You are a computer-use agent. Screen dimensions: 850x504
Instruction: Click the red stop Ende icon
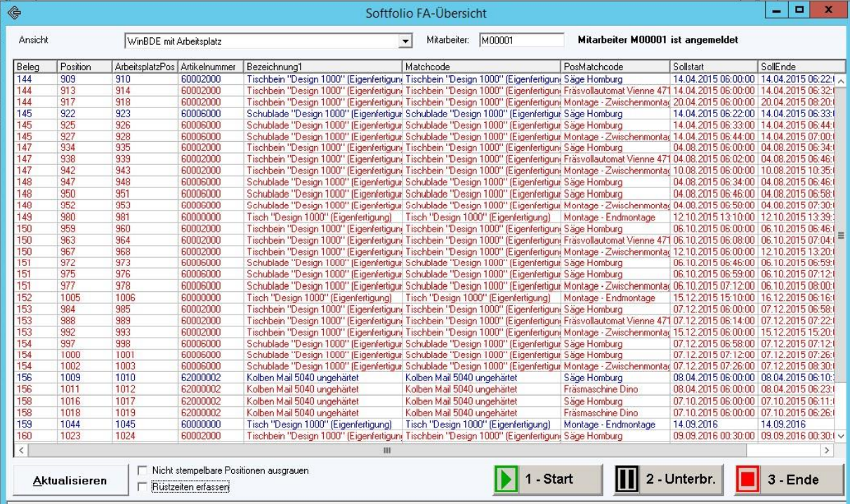(748, 479)
